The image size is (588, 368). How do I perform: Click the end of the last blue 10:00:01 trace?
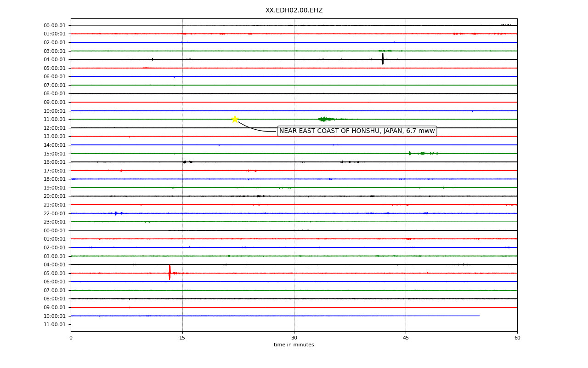pos(479,316)
